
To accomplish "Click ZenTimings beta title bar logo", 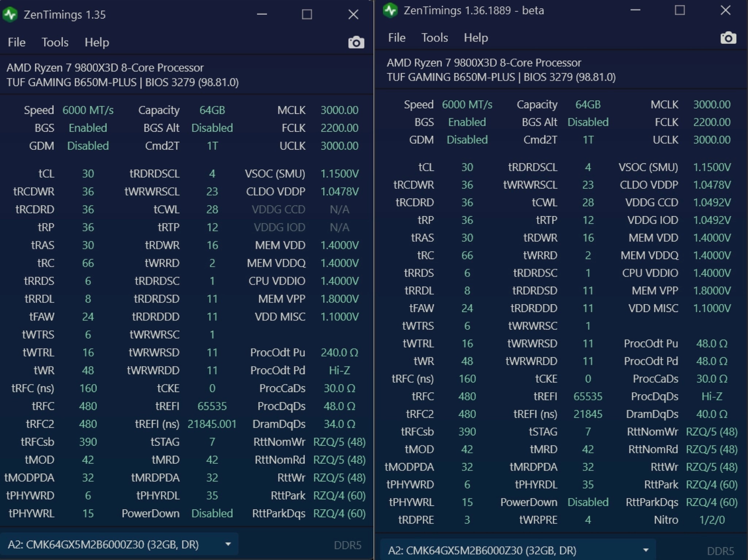I will pyautogui.click(x=390, y=10).
